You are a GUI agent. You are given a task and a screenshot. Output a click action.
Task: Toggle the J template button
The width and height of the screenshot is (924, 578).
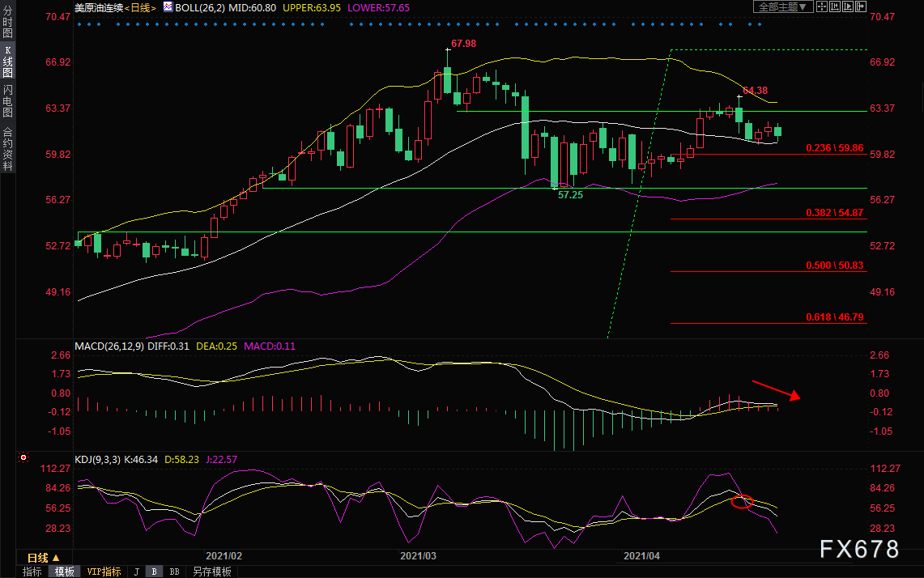click(137, 572)
